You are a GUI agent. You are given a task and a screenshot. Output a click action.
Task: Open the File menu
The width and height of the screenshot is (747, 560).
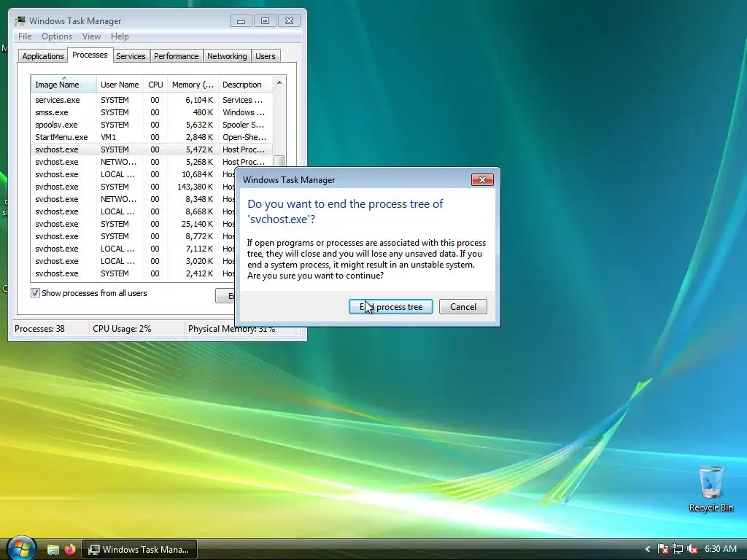tap(25, 36)
